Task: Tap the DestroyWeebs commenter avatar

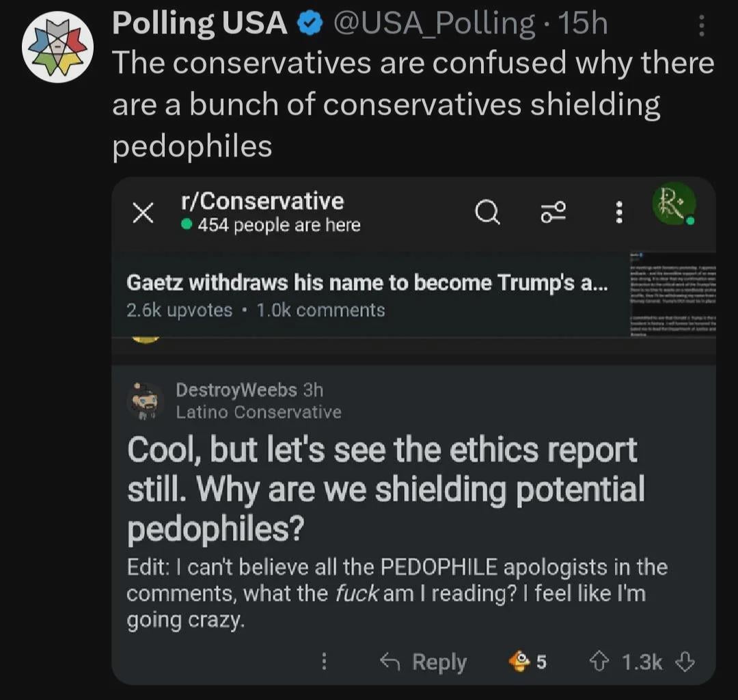Action: pos(145,401)
